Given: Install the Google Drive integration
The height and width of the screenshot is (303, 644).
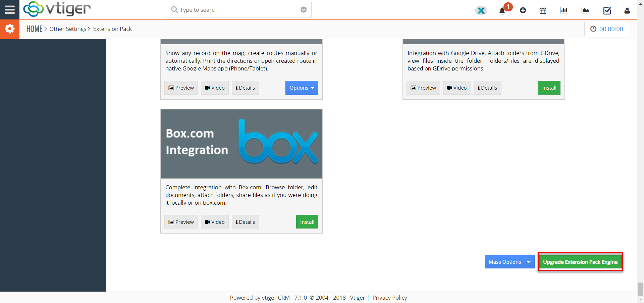Looking at the screenshot, I should coord(549,88).
